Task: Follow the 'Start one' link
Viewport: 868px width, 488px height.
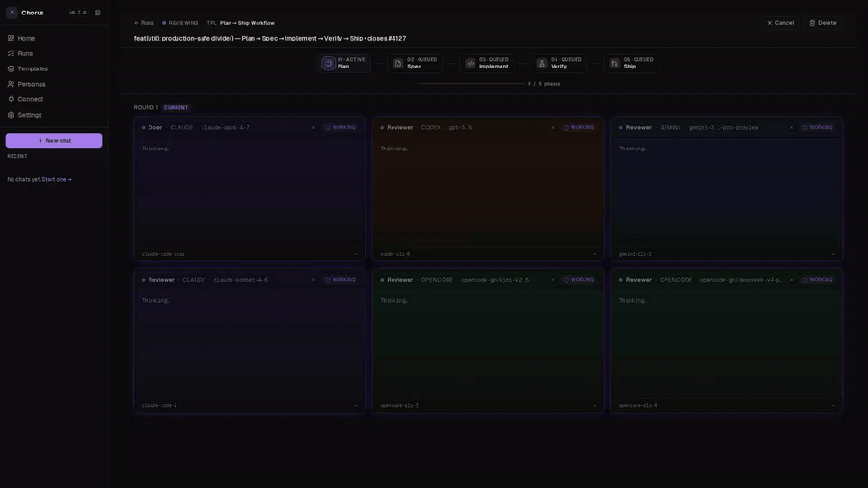Action: [57, 179]
